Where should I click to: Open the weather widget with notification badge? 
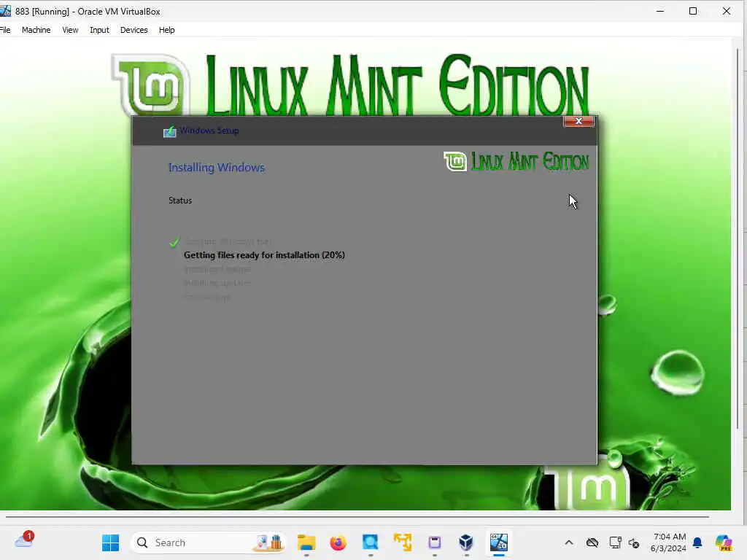click(24, 540)
